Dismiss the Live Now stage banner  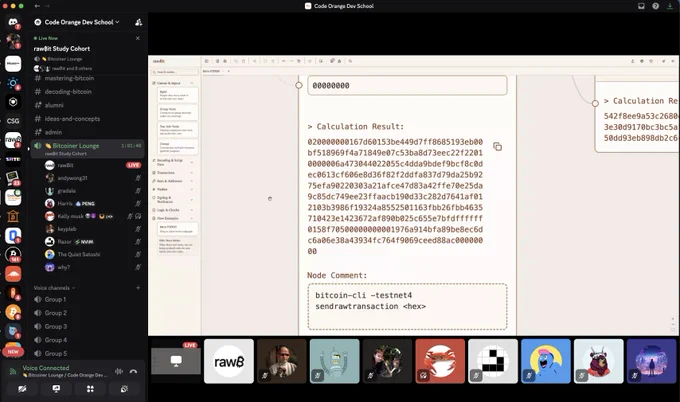pyautogui.click(x=138, y=38)
